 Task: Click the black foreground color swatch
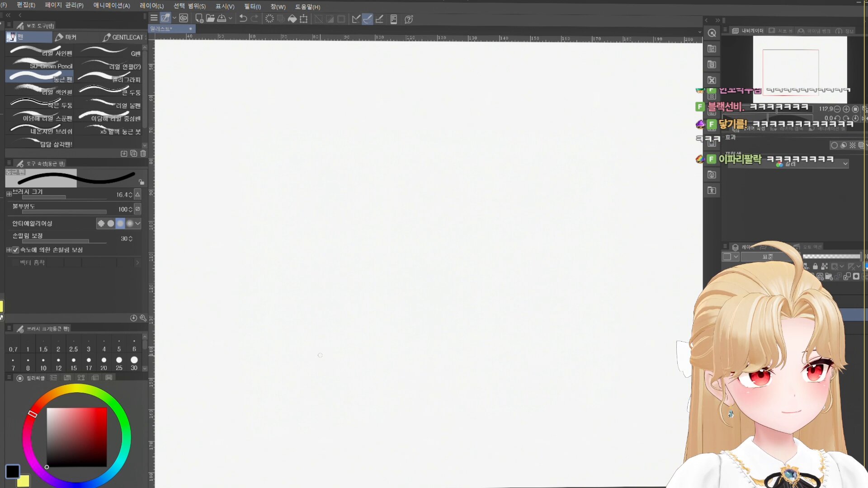(x=12, y=471)
